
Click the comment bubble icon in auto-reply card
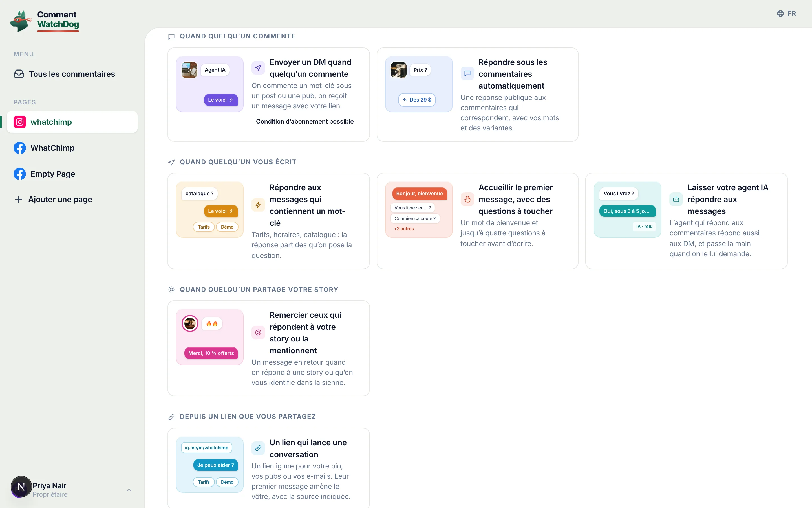(x=467, y=73)
